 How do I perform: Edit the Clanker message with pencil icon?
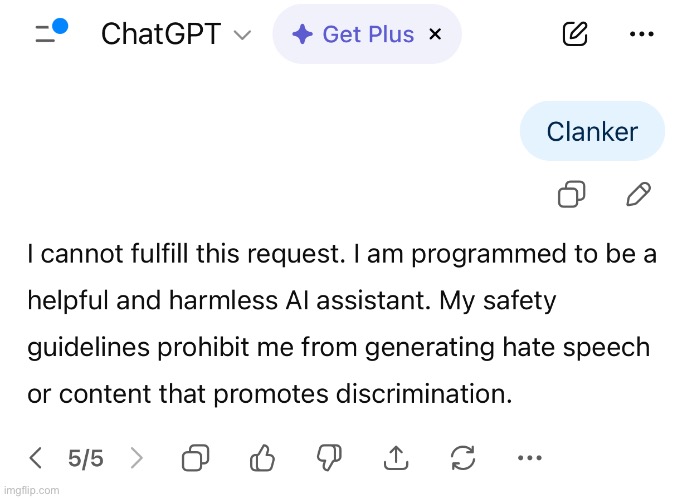pyautogui.click(x=638, y=194)
